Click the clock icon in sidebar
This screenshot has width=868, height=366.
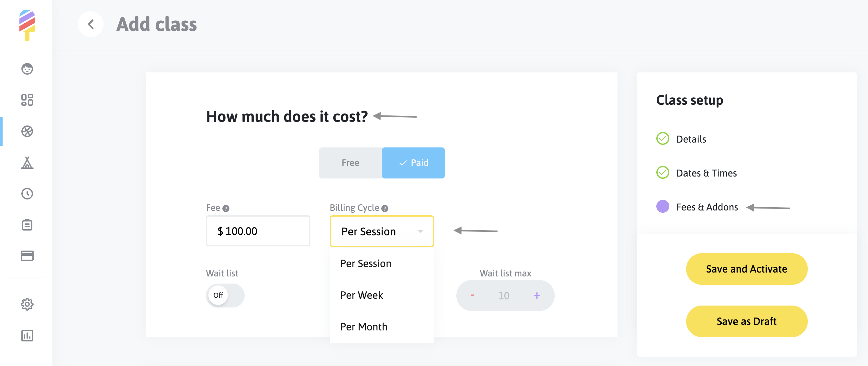coord(27,194)
